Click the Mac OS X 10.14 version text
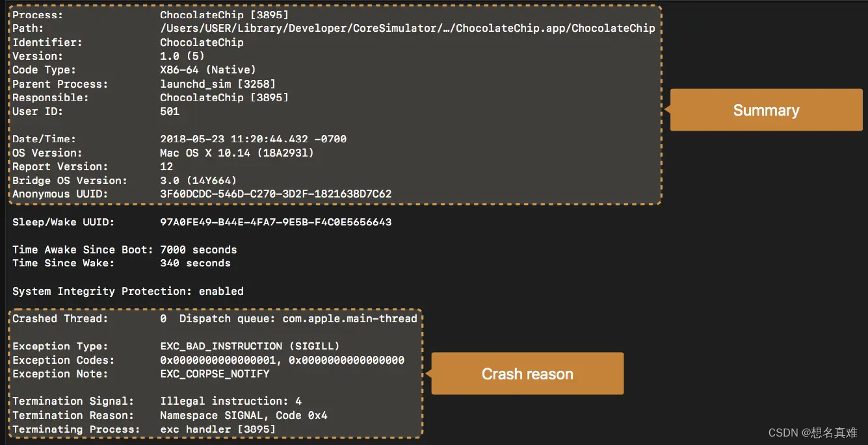The height and width of the screenshot is (445, 868). [x=237, y=153]
